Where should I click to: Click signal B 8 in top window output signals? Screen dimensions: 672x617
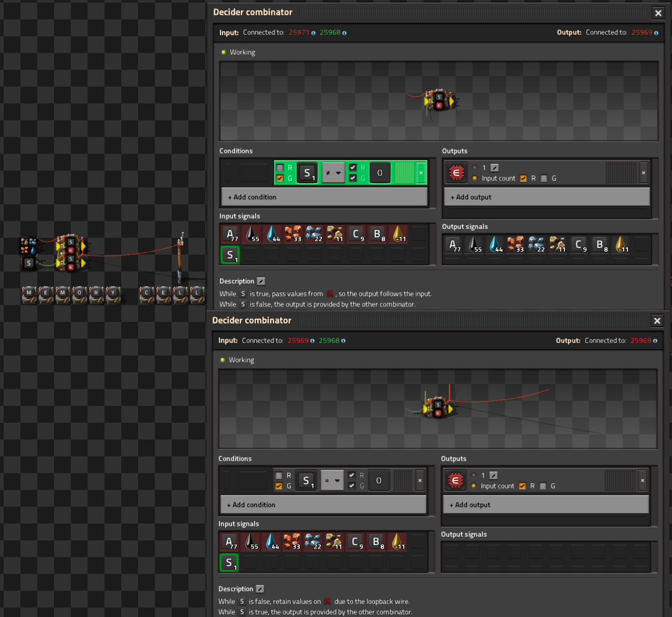[x=600, y=244]
